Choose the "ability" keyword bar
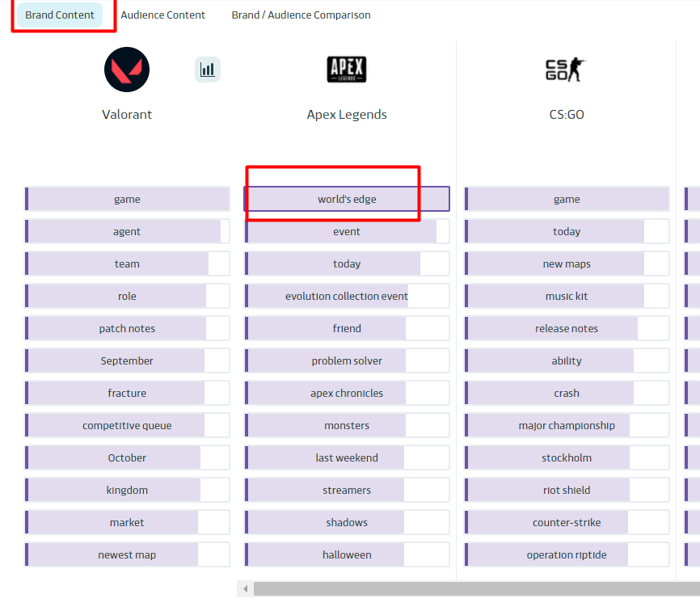Viewport: 700px width, 607px height. point(567,360)
